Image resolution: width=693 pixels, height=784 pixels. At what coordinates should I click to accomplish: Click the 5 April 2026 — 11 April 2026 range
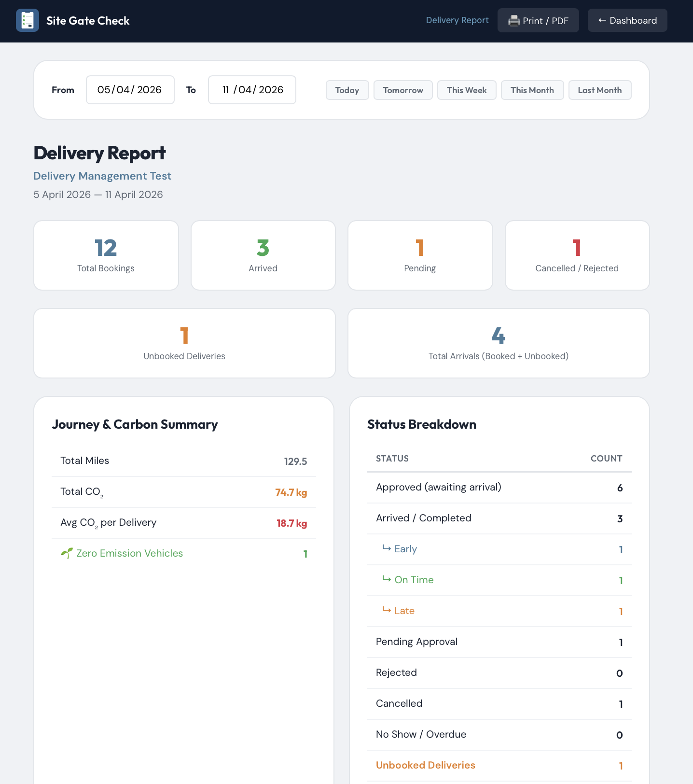tap(98, 195)
